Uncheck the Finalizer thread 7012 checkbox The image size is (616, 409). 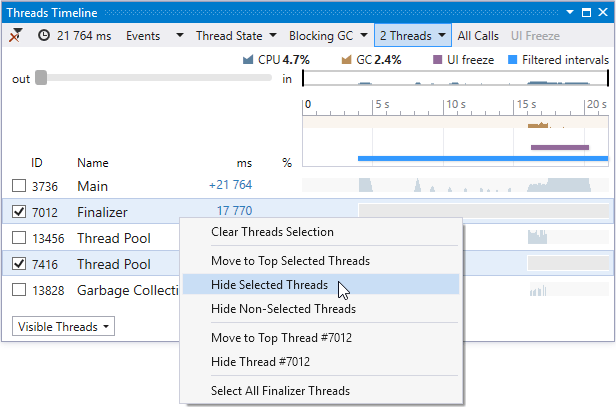[19, 211]
